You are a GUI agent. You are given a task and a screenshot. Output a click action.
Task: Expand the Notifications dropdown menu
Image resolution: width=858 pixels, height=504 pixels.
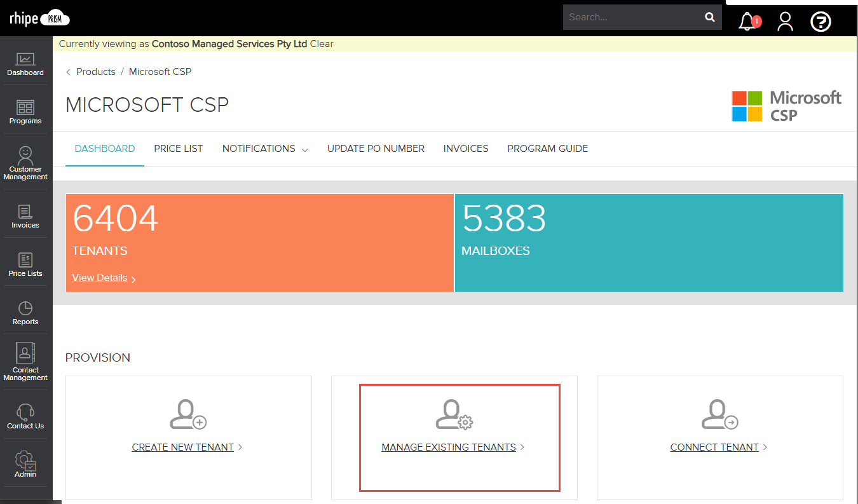[x=265, y=148]
